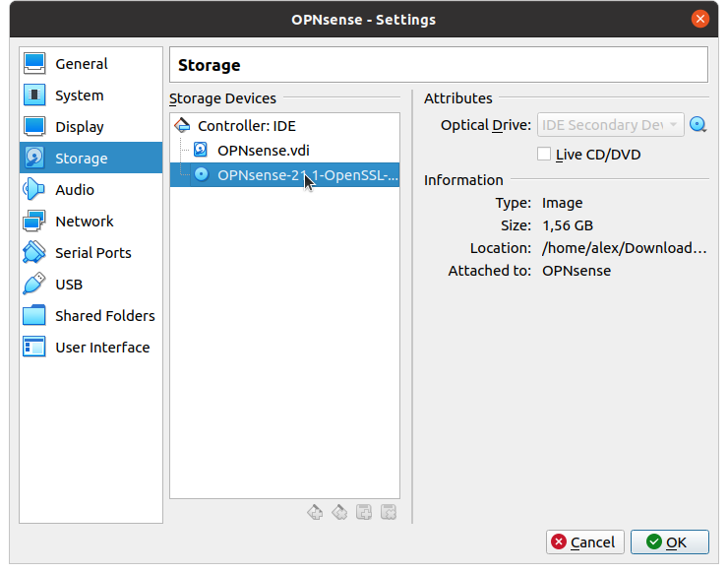This screenshot has width=728, height=573.
Task: Open the Audio settings
Action: 91,190
